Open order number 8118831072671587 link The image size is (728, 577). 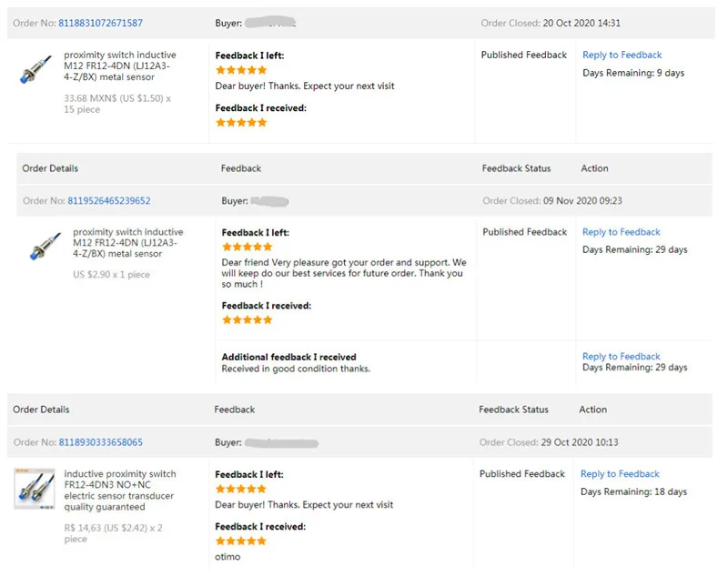[100, 23]
